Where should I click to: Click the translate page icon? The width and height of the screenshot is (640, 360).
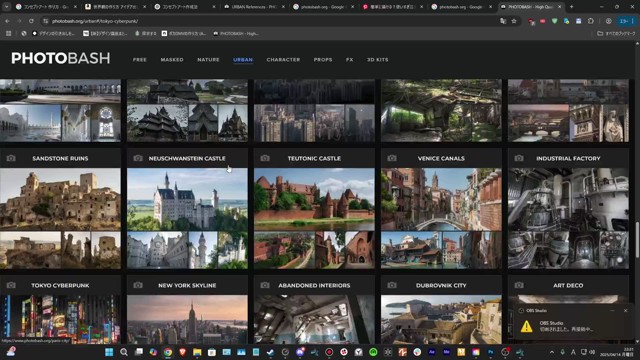click(x=503, y=21)
